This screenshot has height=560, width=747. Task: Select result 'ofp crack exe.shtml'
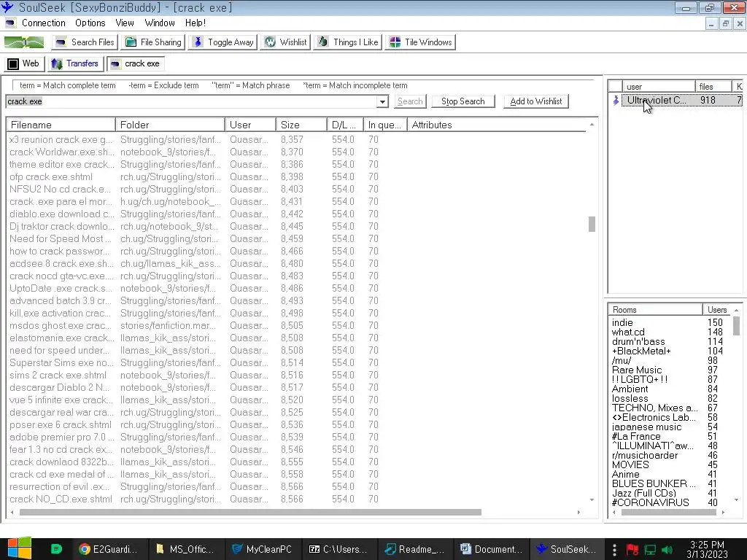[x=51, y=176]
